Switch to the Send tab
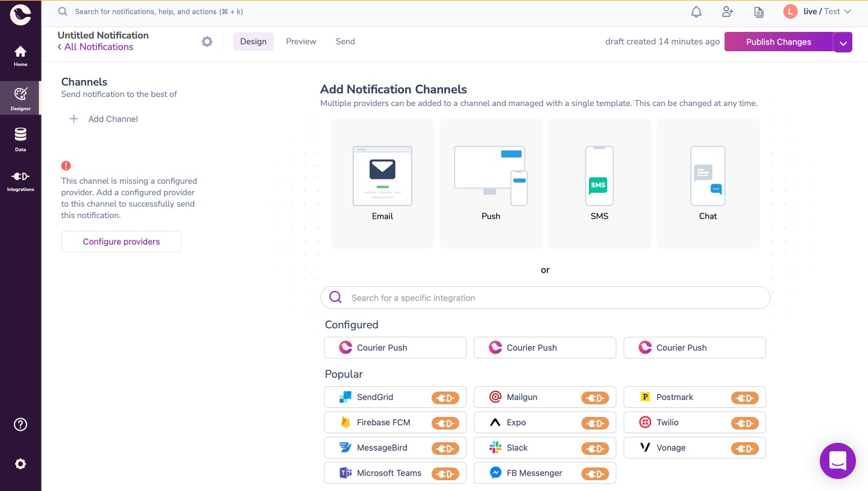 345,42
